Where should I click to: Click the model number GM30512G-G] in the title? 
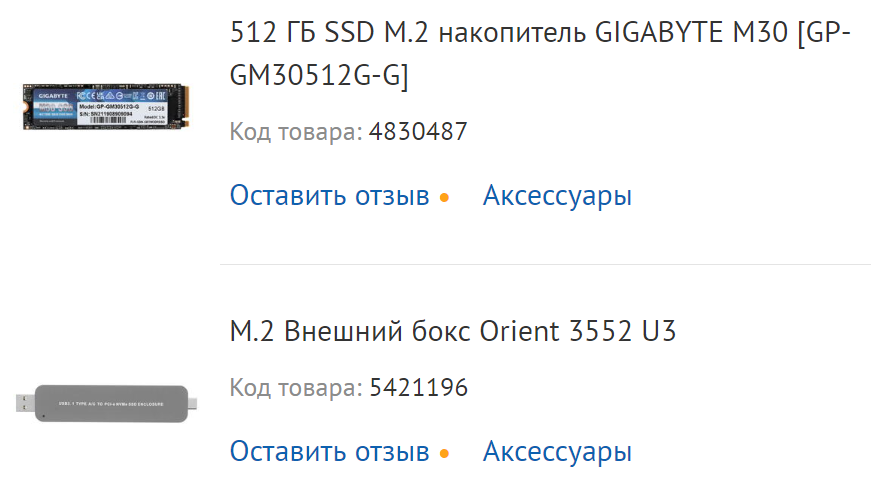[x=319, y=77]
